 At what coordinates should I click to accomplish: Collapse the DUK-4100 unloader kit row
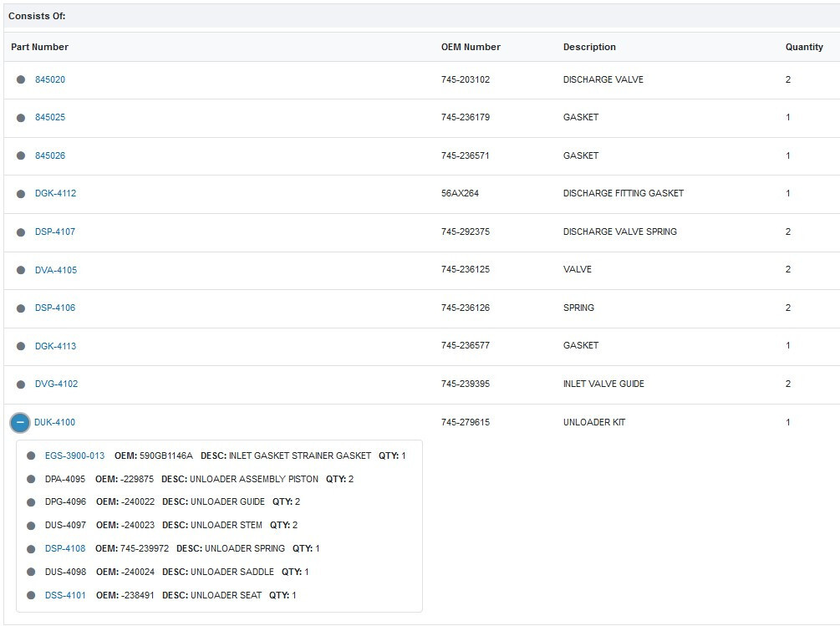click(20, 422)
